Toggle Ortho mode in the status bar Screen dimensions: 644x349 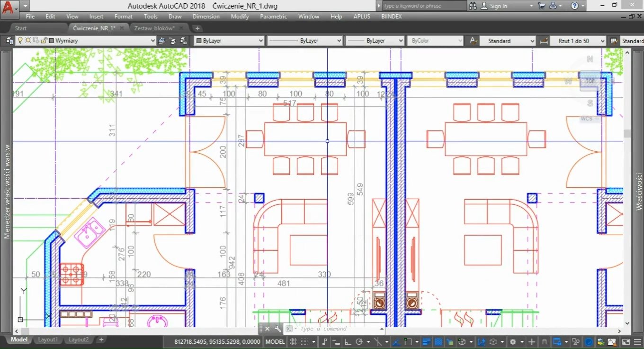tap(347, 341)
